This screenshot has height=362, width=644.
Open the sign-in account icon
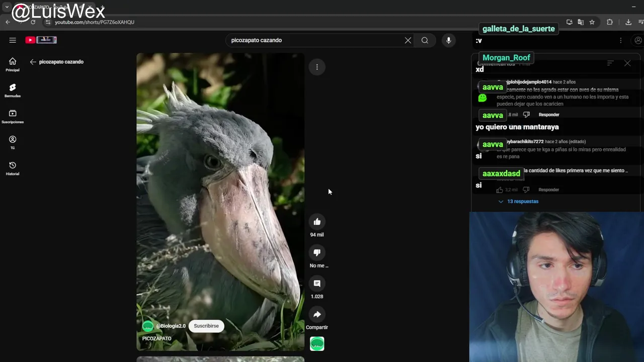pos(638,40)
